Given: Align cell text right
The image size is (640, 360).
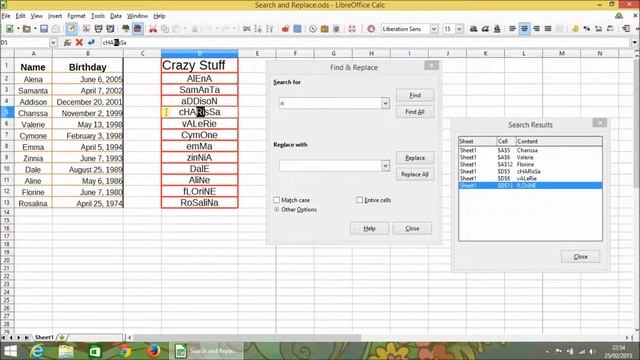Looking at the screenshot, I should (536, 29).
